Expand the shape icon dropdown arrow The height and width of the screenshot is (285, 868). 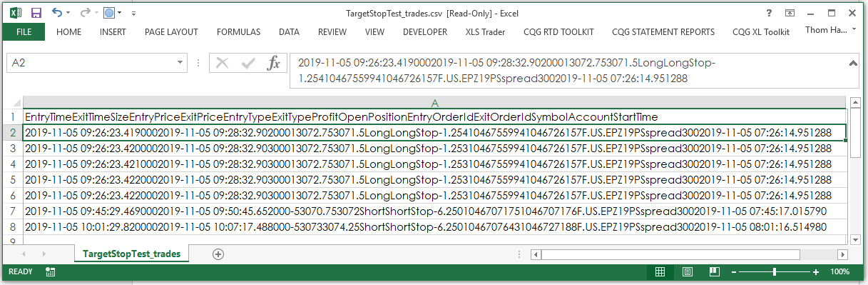point(120,13)
